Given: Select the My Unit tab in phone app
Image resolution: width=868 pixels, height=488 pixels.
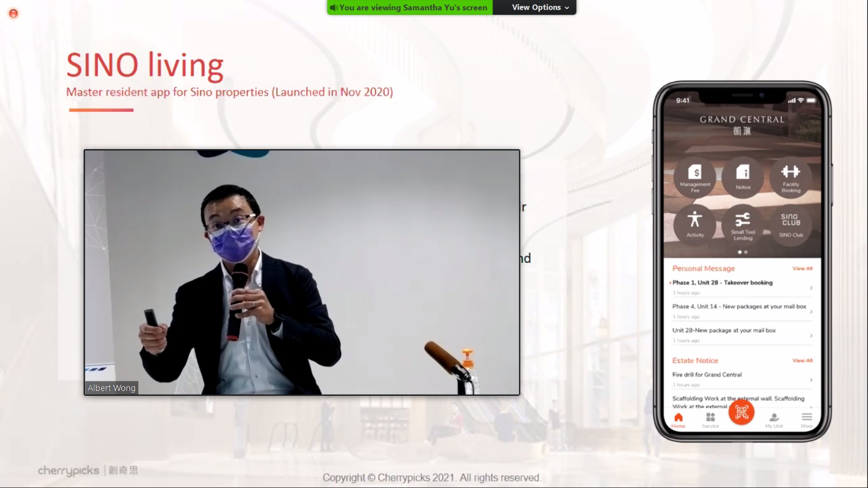Looking at the screenshot, I should (x=774, y=420).
